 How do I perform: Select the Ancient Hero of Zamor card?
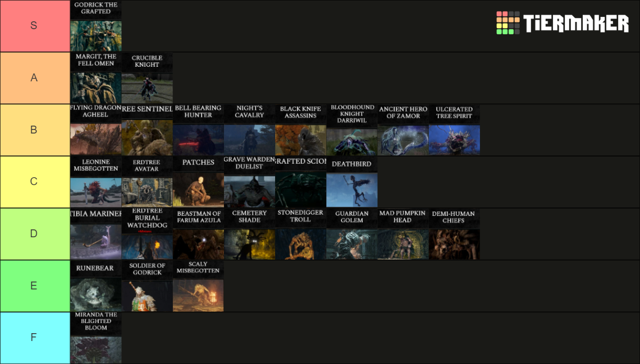403,130
